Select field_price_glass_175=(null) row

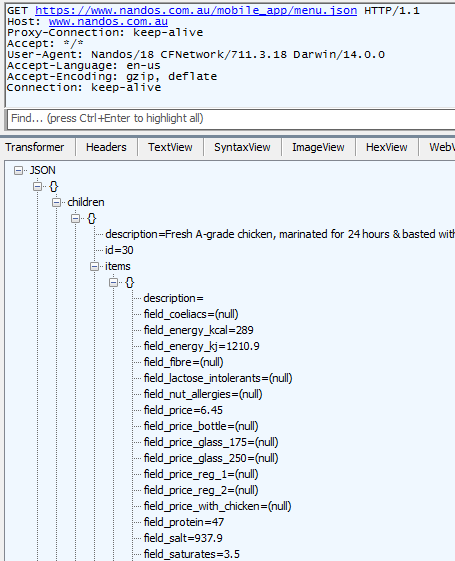click(x=211, y=442)
